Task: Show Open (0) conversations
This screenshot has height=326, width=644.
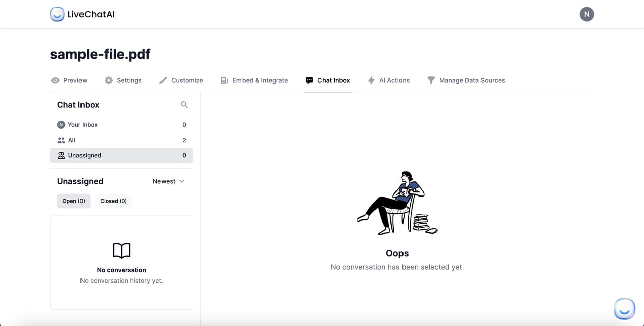Action: tap(73, 201)
